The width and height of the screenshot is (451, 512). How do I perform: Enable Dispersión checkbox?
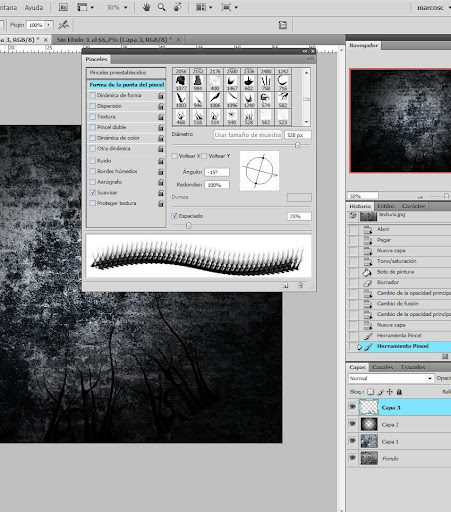point(93,106)
